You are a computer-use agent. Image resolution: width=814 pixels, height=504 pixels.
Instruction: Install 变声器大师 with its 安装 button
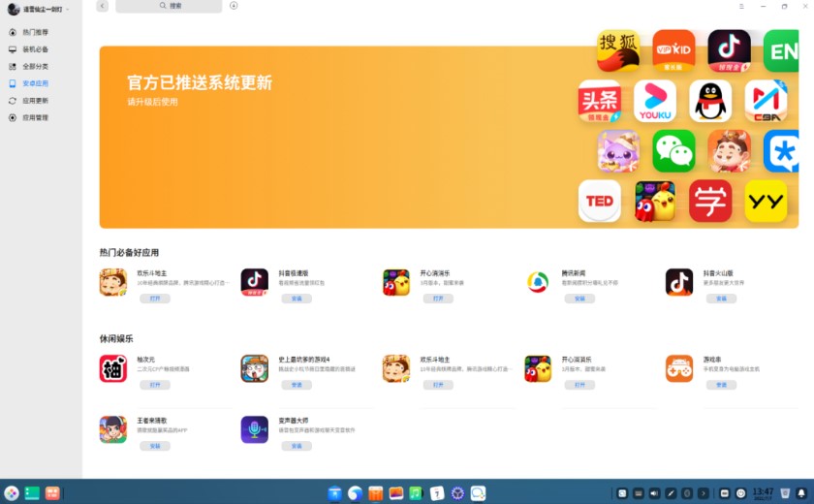click(297, 446)
